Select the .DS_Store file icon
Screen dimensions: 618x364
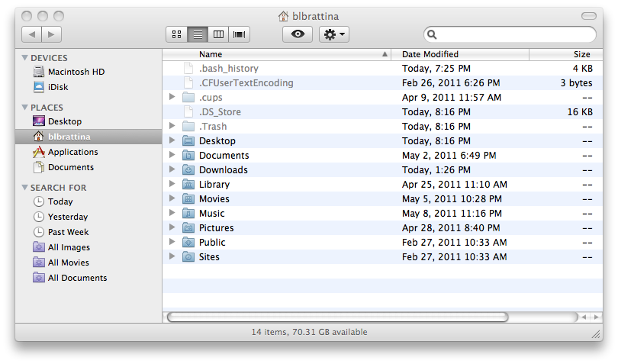[x=188, y=112]
